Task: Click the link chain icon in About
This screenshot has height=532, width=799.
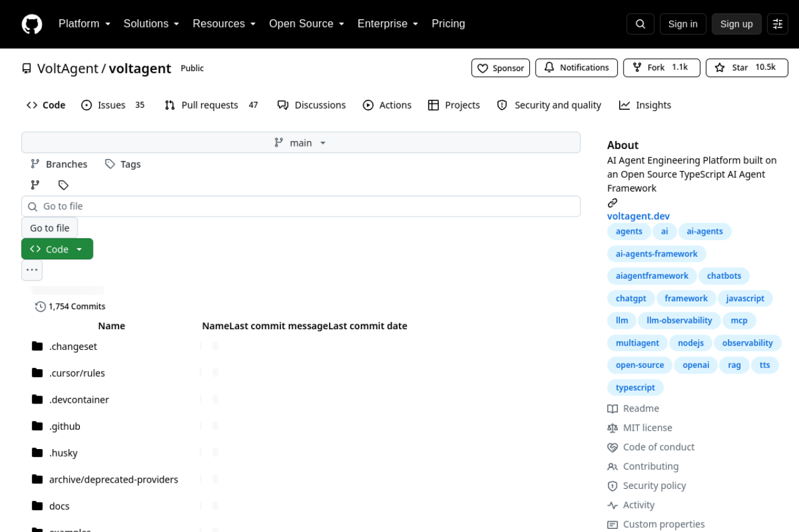Action: click(x=612, y=203)
